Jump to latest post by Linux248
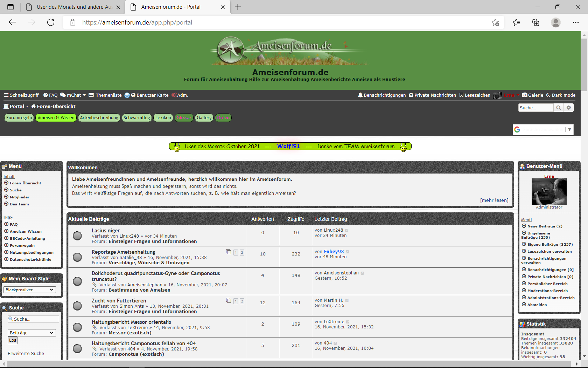Image resolution: width=588 pixels, height=368 pixels. tap(347, 231)
